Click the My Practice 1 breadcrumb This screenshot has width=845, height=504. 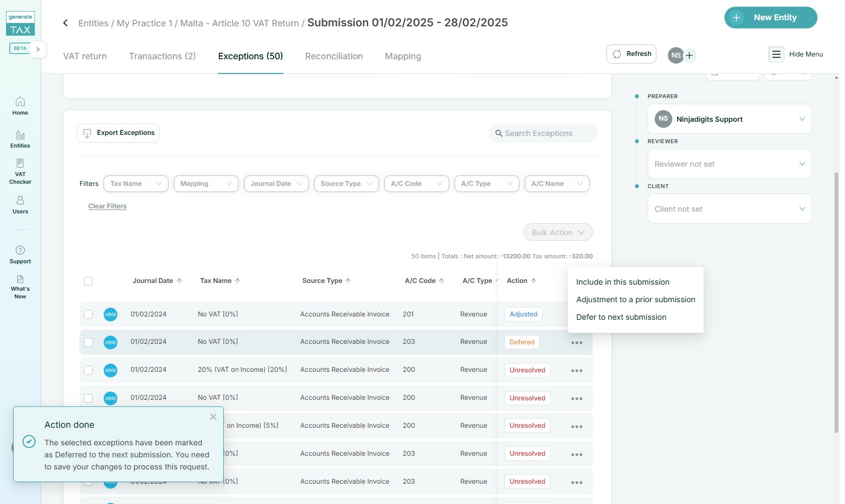[145, 23]
